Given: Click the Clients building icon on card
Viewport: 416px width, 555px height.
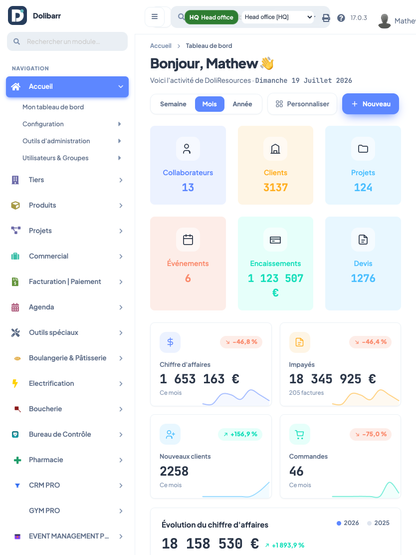Looking at the screenshot, I should [x=275, y=149].
